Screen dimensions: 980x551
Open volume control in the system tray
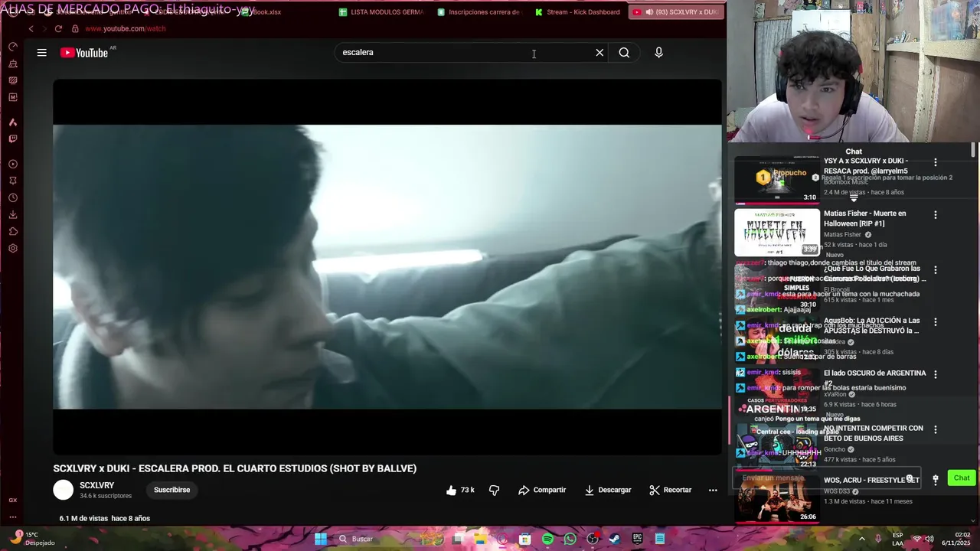point(930,539)
